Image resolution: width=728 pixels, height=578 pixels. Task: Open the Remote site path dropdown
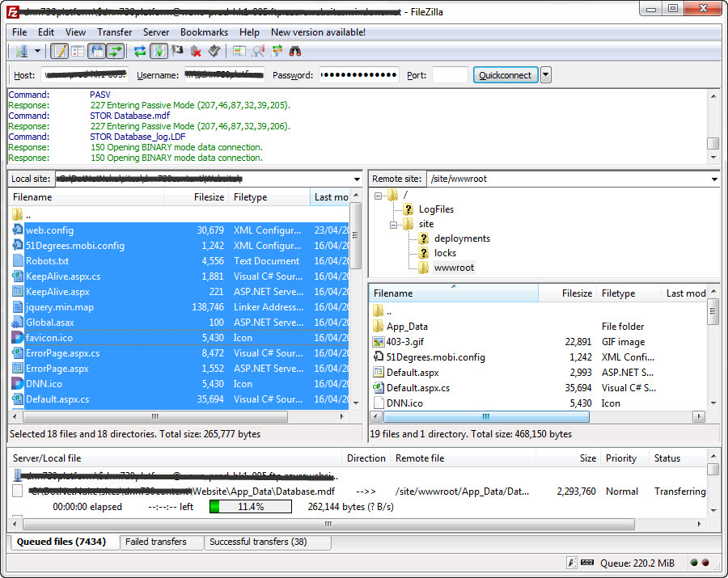714,179
